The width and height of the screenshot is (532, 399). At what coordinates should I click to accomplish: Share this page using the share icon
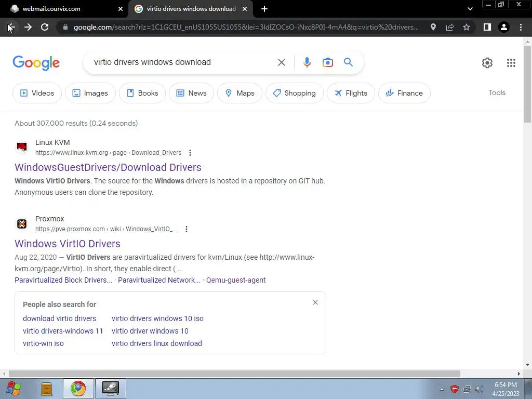[450, 27]
